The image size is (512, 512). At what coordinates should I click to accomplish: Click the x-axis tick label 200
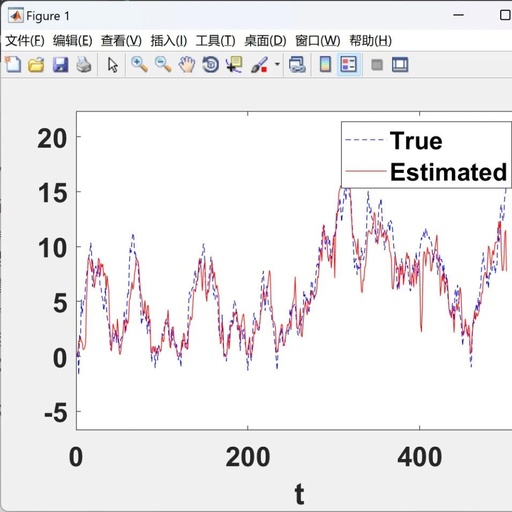click(x=248, y=457)
